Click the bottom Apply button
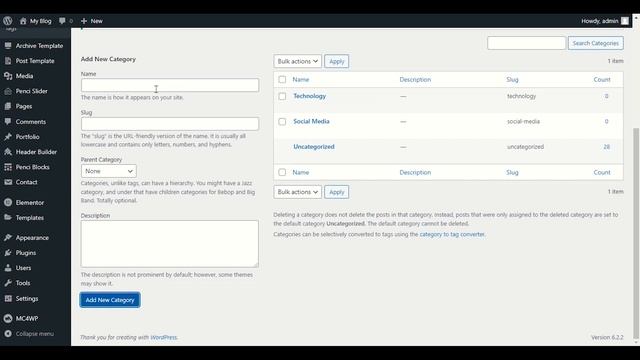 337,192
